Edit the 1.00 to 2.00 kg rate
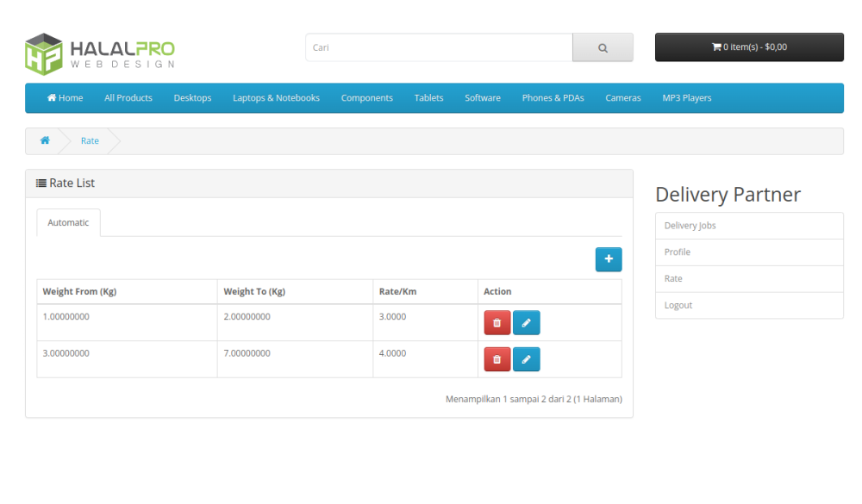 coord(526,323)
